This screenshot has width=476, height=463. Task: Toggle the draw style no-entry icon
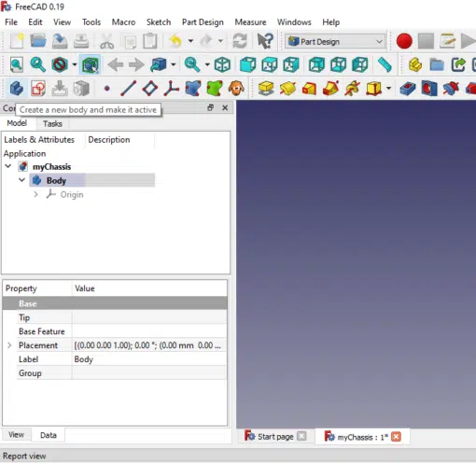point(60,65)
